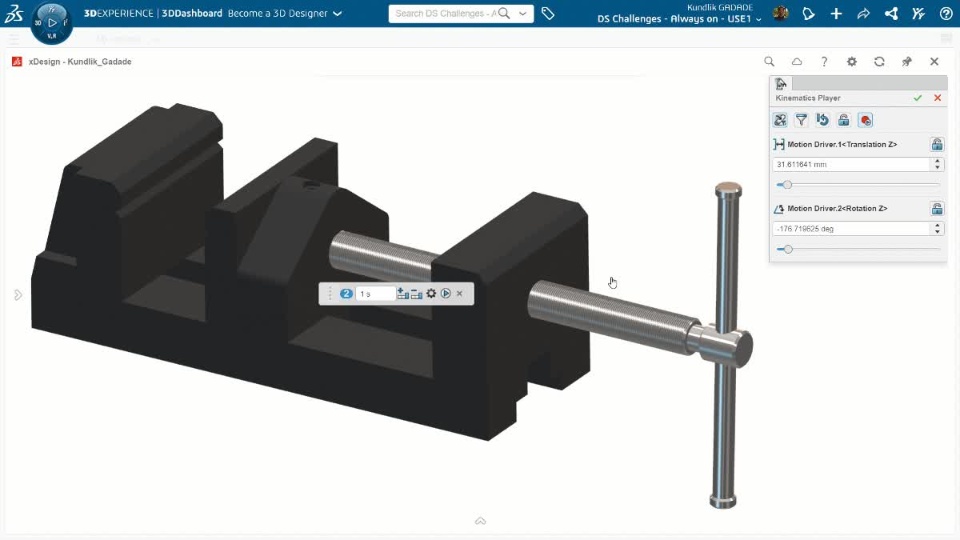Pin the xDesign widget
This screenshot has height=540, width=960.
pyautogui.click(x=907, y=61)
